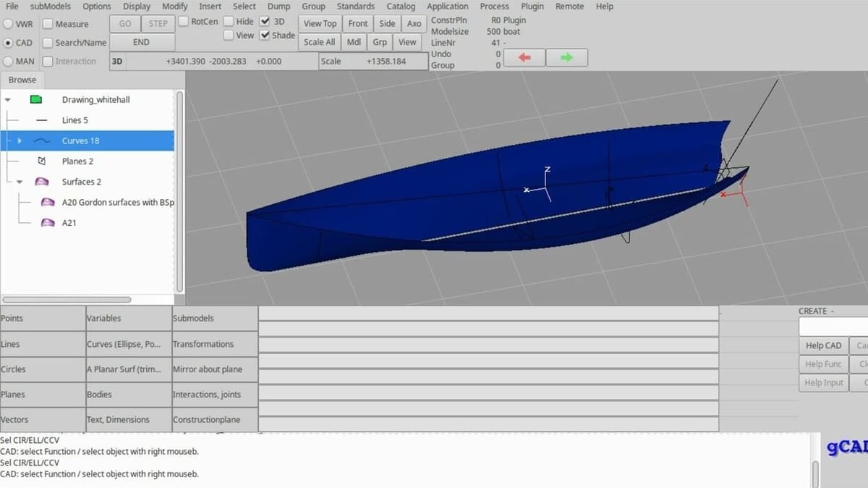Click the browser panel vertical scrollbar

pos(179,192)
